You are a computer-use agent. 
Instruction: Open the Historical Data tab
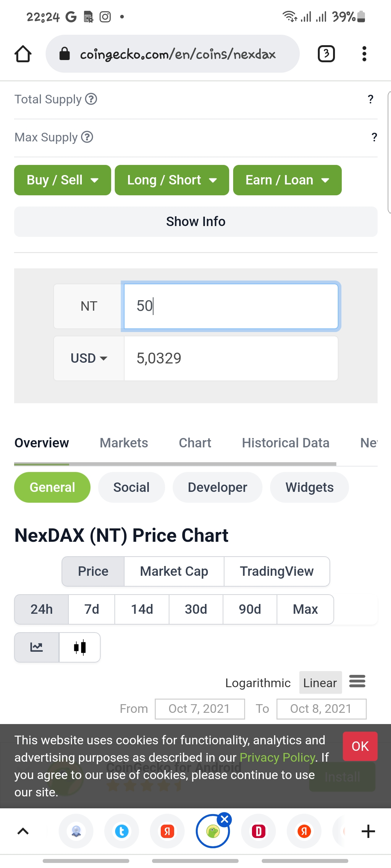pos(286,443)
